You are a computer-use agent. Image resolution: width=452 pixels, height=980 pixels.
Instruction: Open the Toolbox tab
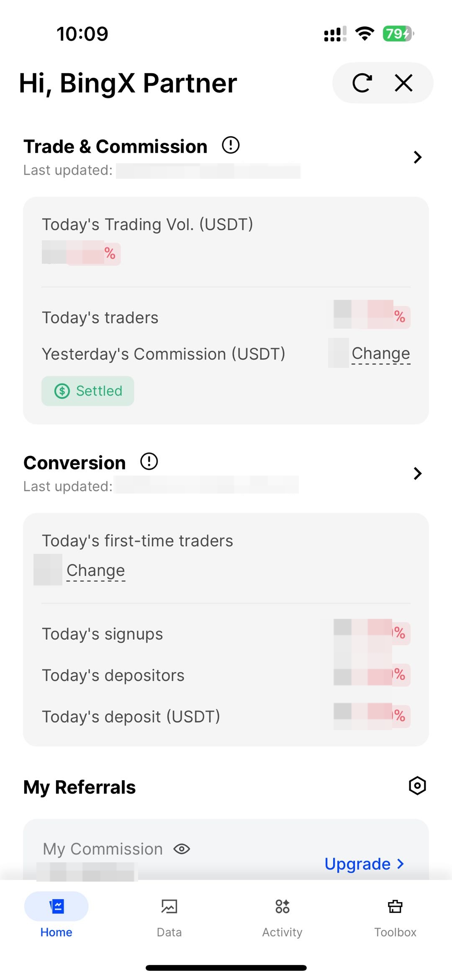pyautogui.click(x=395, y=914)
